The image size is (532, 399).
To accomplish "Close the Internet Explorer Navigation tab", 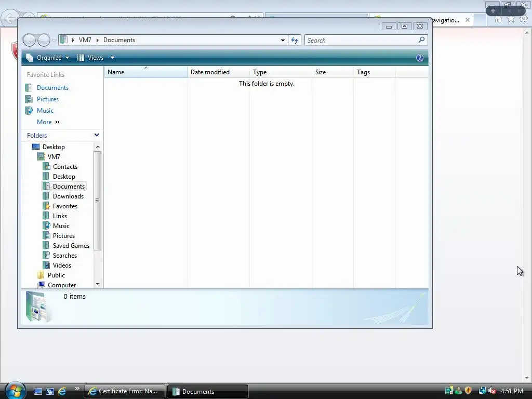I will coord(467,20).
